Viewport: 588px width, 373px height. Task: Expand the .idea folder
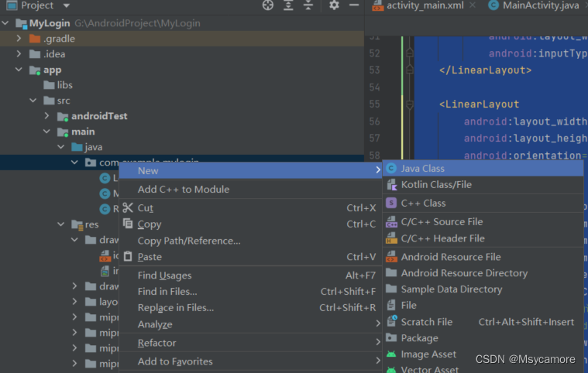pos(19,54)
